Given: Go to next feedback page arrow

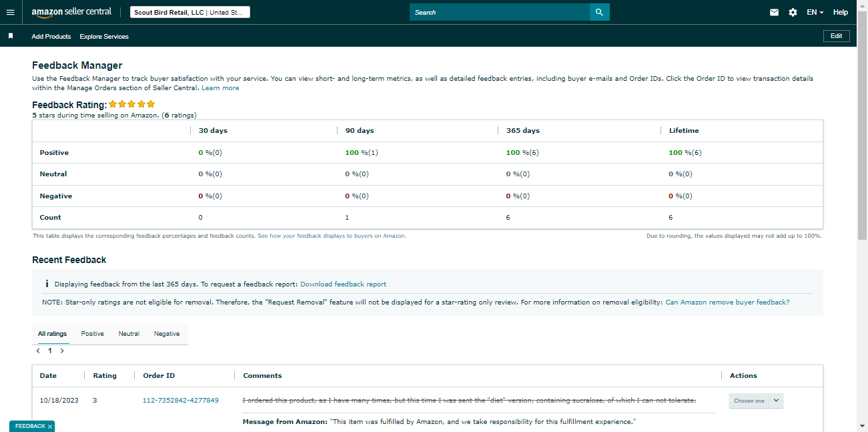Looking at the screenshot, I should coord(62,351).
